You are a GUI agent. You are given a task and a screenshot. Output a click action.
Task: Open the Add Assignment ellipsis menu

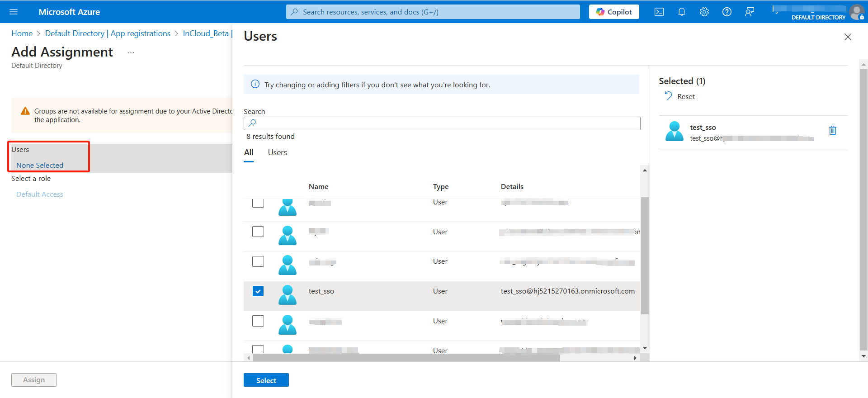point(131,53)
